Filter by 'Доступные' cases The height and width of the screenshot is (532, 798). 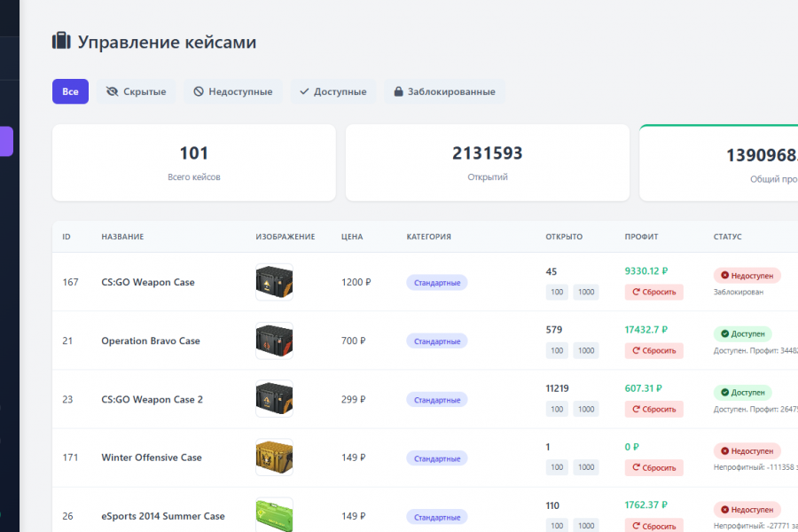pos(333,91)
